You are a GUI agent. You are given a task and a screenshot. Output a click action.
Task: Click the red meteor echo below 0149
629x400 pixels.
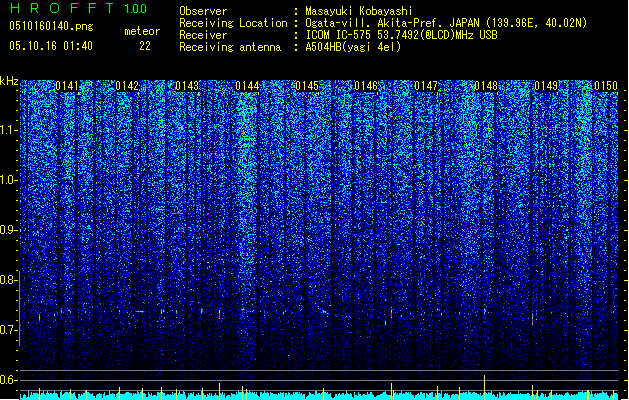click(x=533, y=319)
